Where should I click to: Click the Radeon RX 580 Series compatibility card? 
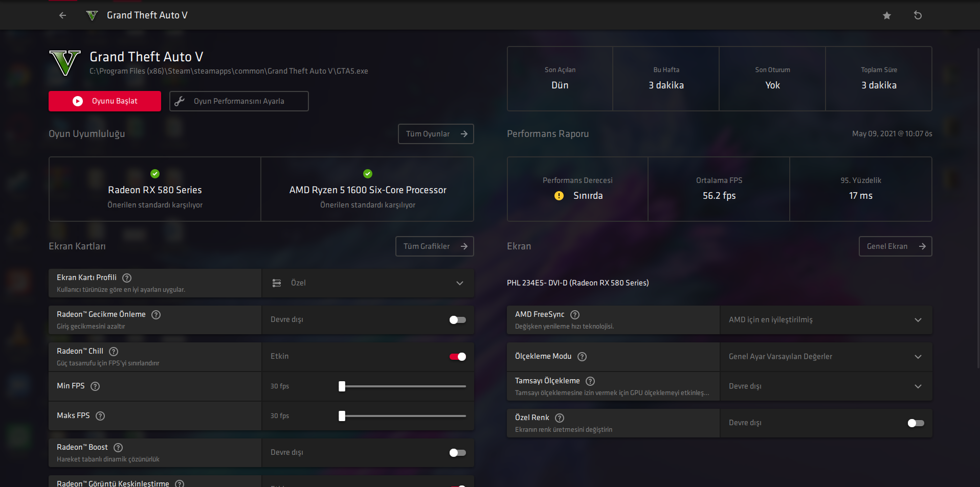pos(155,189)
